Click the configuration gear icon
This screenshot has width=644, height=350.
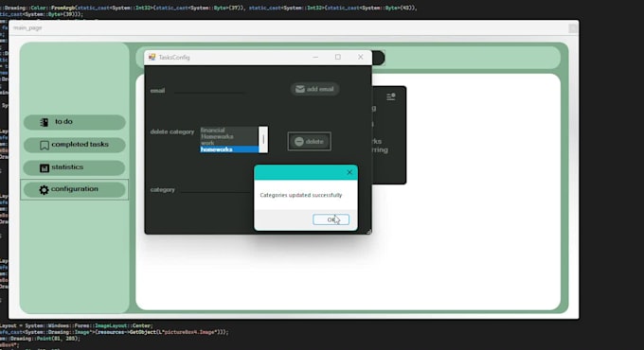[44, 189]
